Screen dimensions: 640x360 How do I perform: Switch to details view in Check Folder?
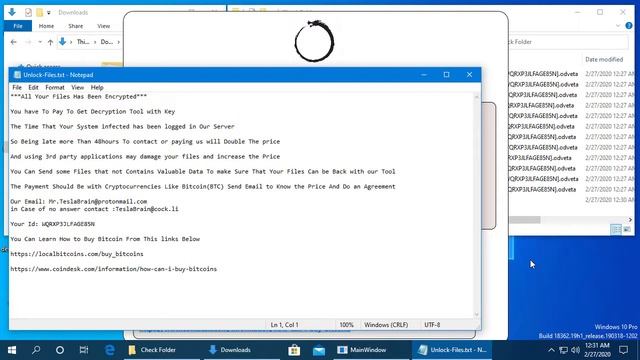point(616,229)
